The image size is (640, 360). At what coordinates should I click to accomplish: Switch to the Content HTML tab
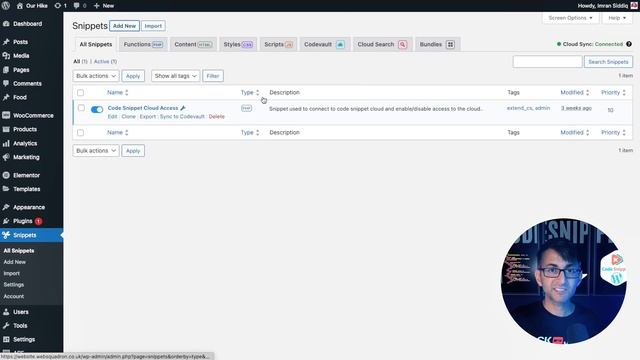(x=193, y=44)
